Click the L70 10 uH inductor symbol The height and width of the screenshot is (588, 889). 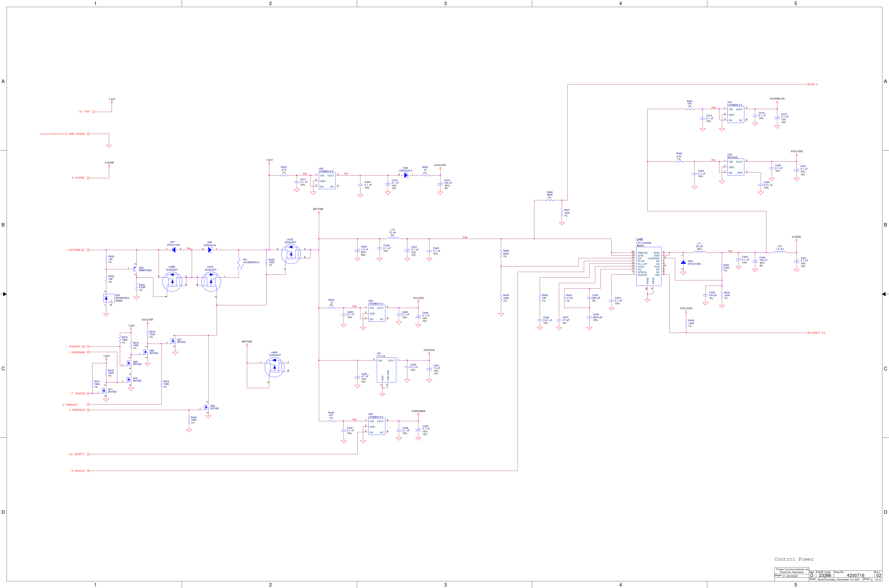393,238
